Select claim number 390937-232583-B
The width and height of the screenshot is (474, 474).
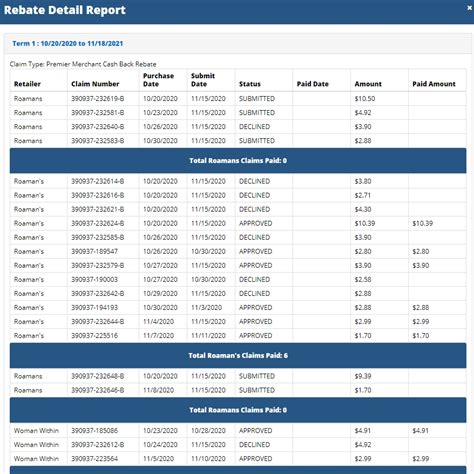[x=98, y=141]
